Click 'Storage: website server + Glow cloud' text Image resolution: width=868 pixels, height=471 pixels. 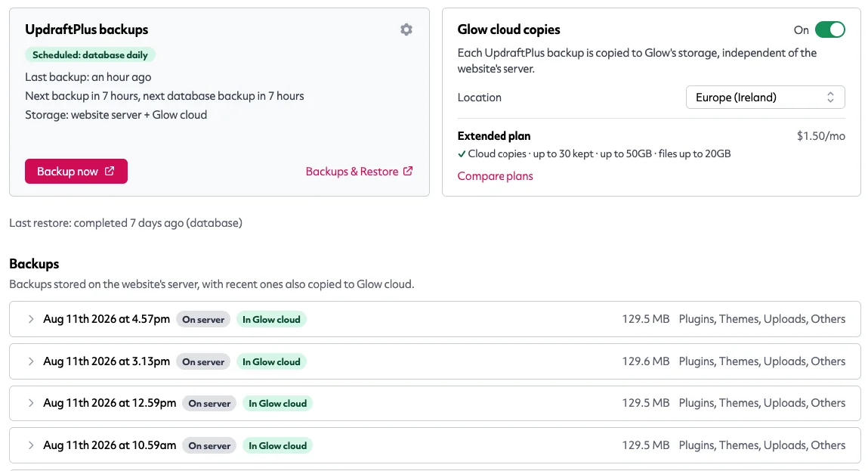pyautogui.click(x=116, y=115)
